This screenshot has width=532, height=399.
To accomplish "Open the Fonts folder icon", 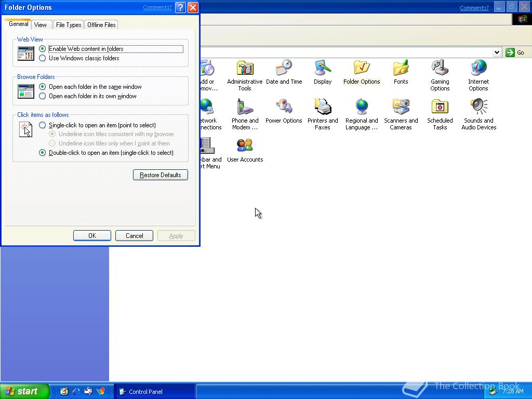I will (401, 72).
